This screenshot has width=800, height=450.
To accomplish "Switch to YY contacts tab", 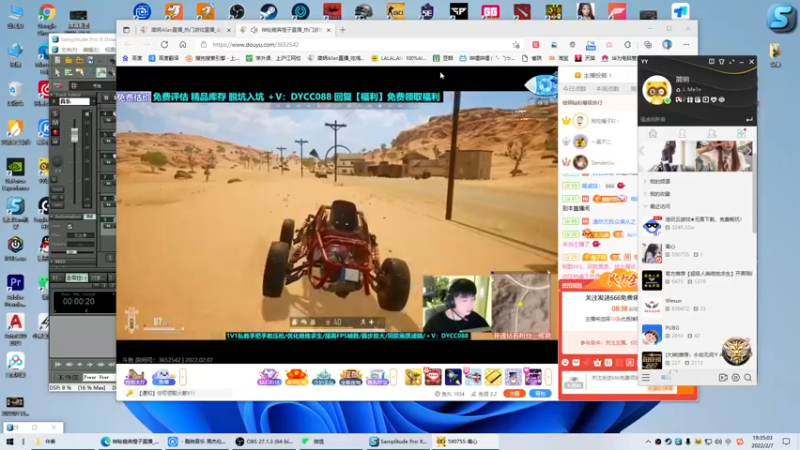I will coord(682,134).
